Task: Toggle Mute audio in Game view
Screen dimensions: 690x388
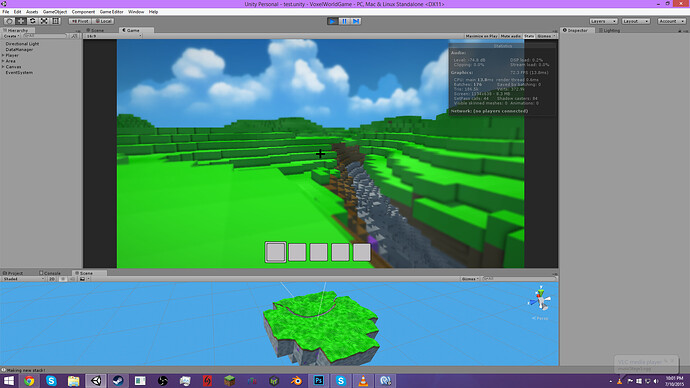Action: pyautogui.click(x=510, y=36)
